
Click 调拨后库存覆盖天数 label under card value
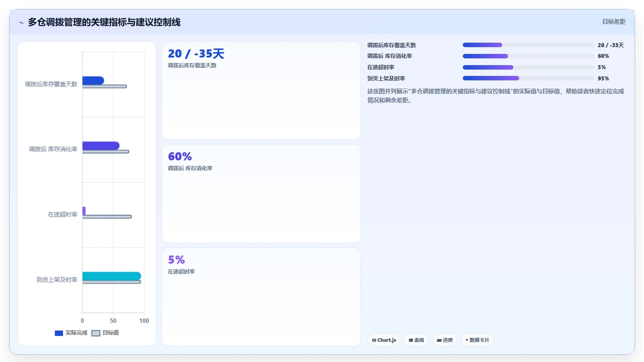pyautogui.click(x=192, y=66)
